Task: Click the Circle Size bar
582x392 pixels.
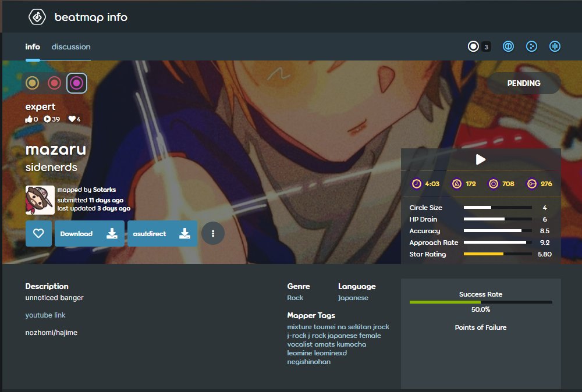Action: click(498, 207)
